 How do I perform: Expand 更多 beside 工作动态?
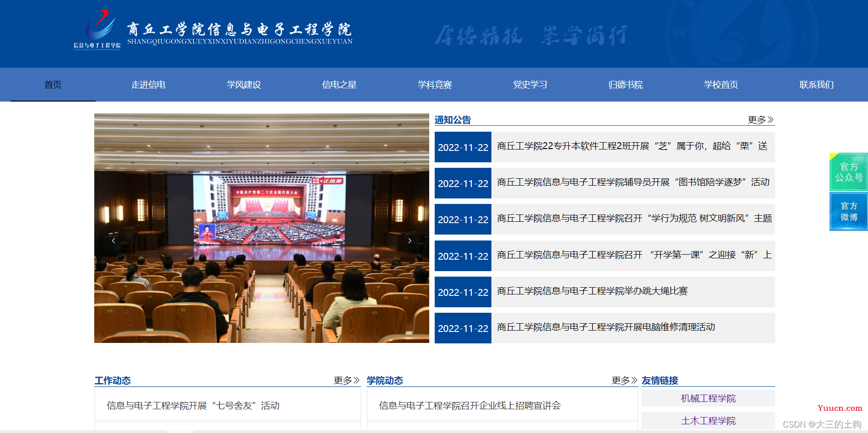[x=346, y=380]
